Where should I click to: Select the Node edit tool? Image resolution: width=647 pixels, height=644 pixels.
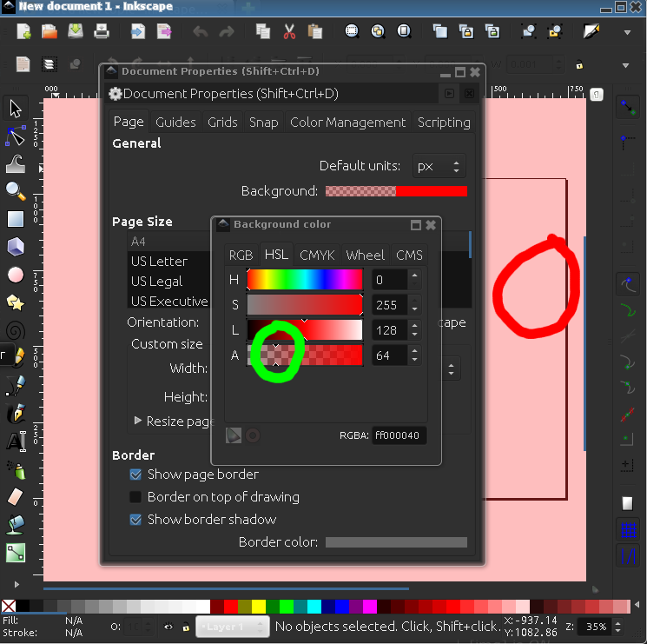15,136
